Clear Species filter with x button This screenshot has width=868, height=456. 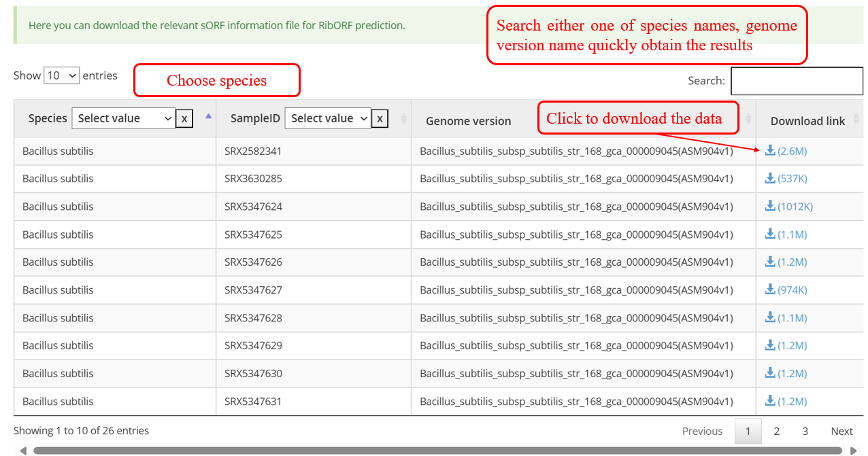[x=184, y=119]
